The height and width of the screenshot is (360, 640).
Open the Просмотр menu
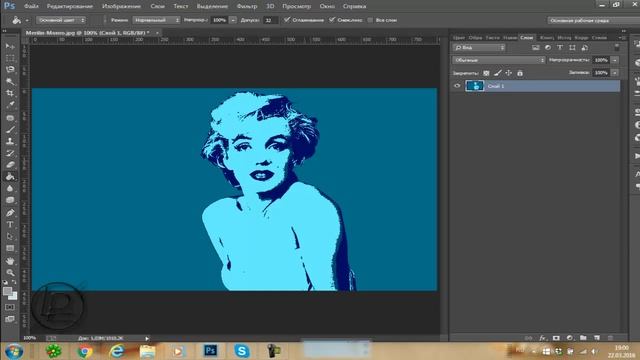pos(297,6)
